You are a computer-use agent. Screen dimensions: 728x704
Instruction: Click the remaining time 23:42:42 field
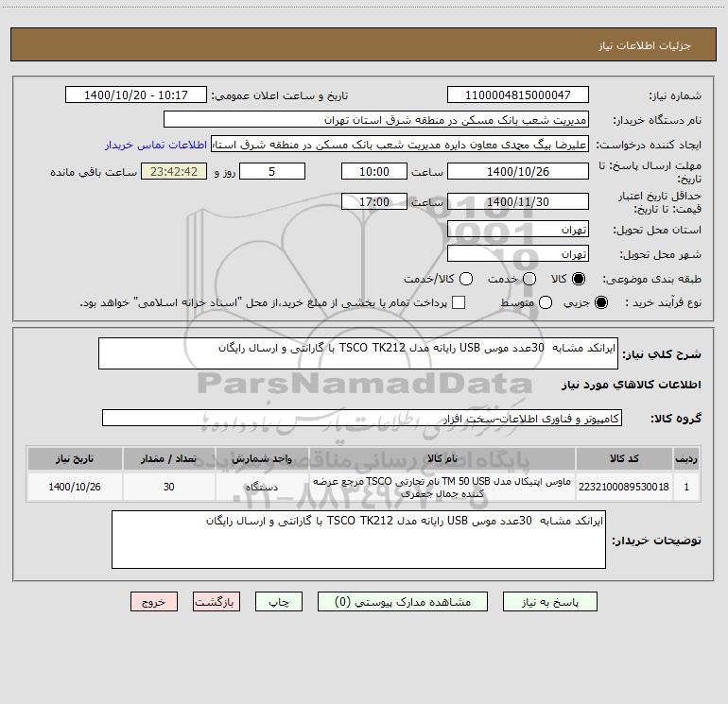[x=174, y=171]
